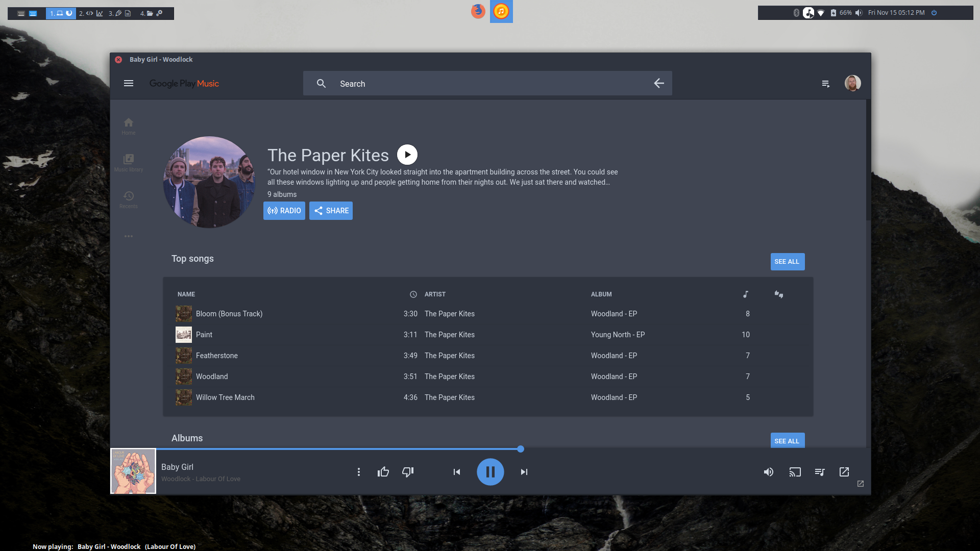Image resolution: width=980 pixels, height=551 pixels.
Task: Play The Paper Kites artist radio
Action: coord(407,155)
